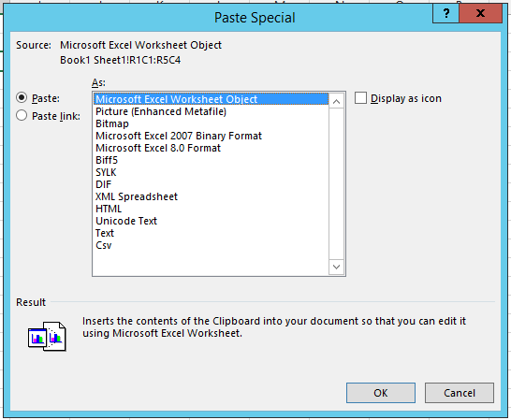Confirm with the OK button
This screenshot has width=511, height=420.
pos(381,393)
